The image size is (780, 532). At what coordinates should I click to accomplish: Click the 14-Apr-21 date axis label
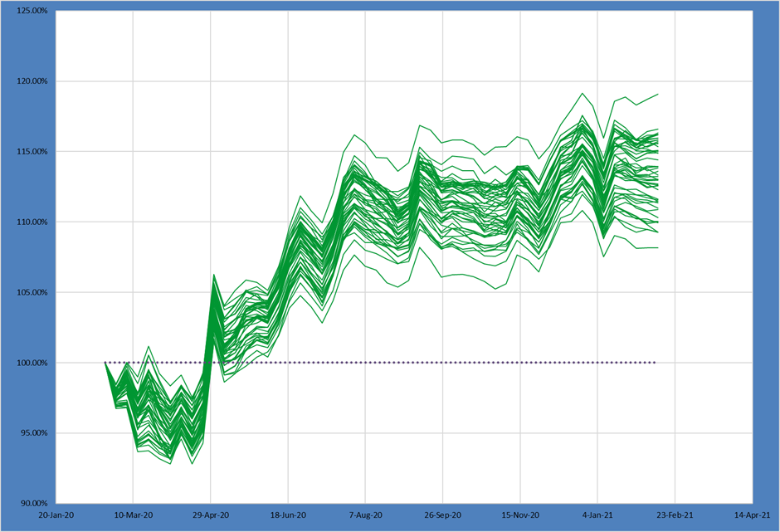pyautogui.click(x=753, y=515)
